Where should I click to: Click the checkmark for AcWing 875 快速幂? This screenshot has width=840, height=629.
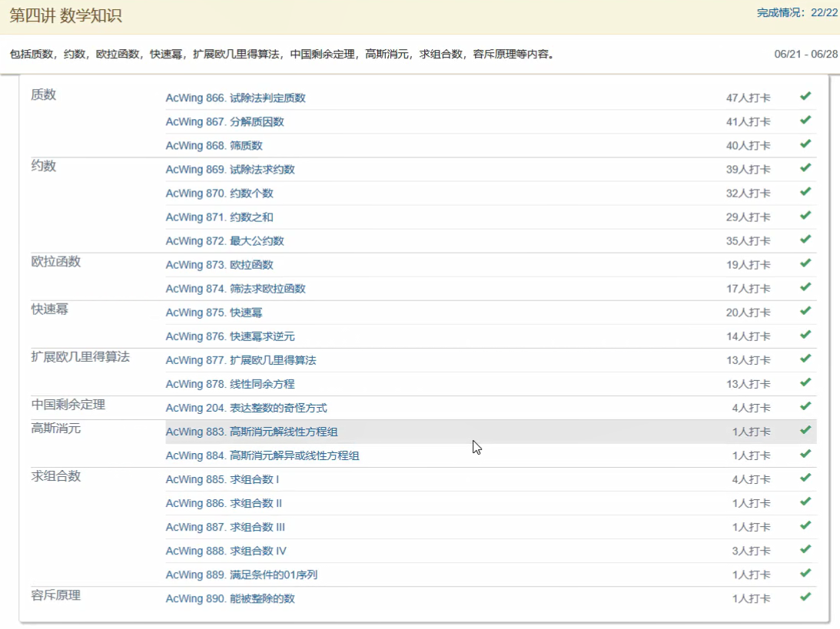pos(805,311)
